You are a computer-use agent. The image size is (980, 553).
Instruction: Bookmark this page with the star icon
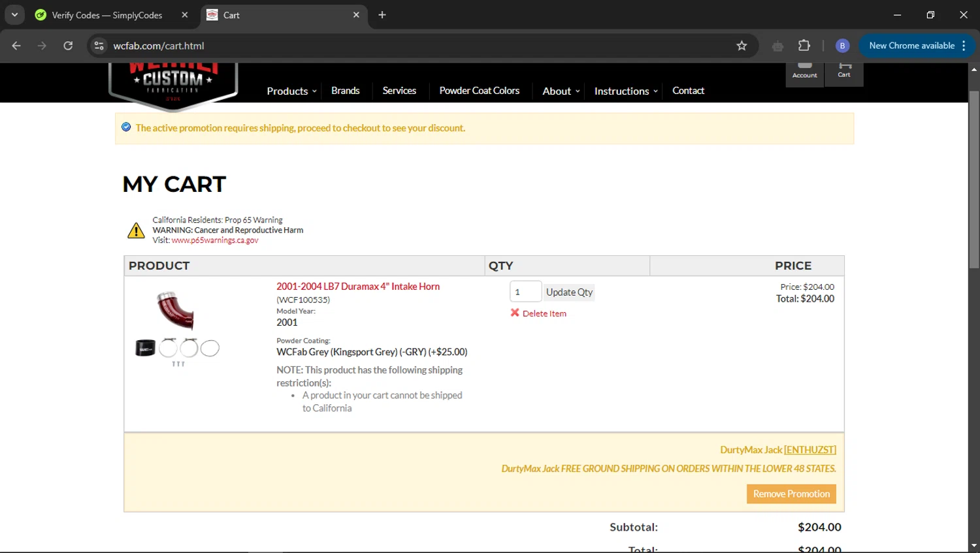click(742, 46)
